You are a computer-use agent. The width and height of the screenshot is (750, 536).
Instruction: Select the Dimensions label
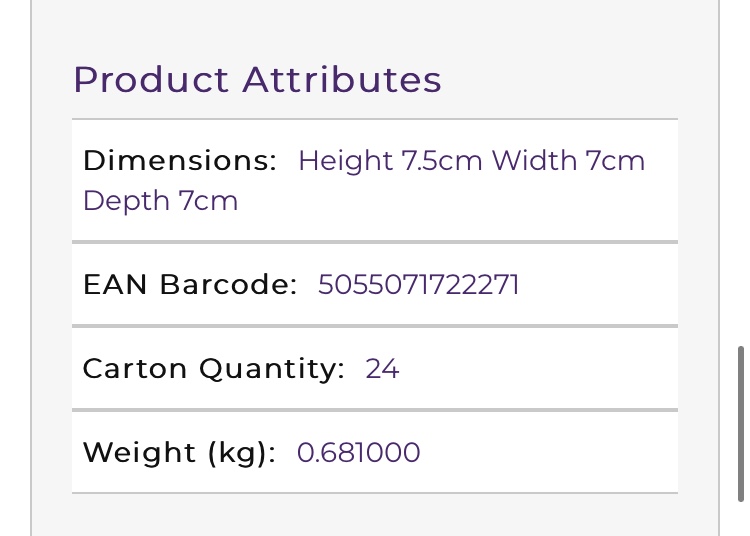pyautogui.click(x=180, y=160)
